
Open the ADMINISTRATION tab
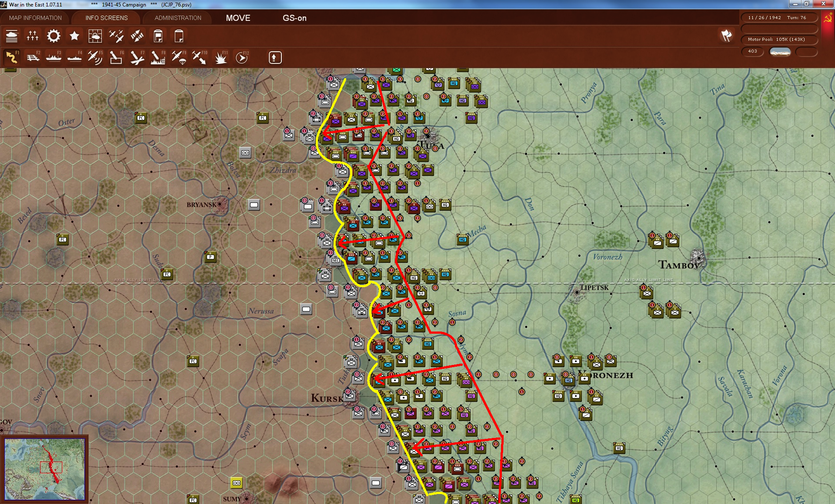coord(178,18)
